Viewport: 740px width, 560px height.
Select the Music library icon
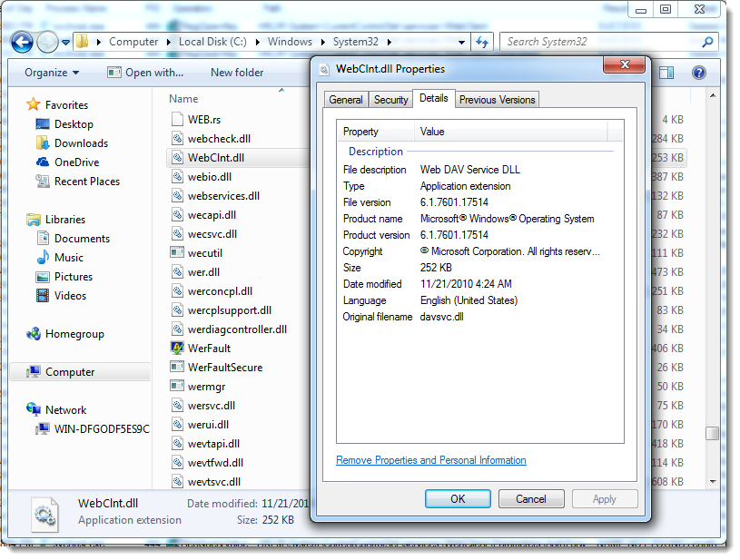coord(43,258)
